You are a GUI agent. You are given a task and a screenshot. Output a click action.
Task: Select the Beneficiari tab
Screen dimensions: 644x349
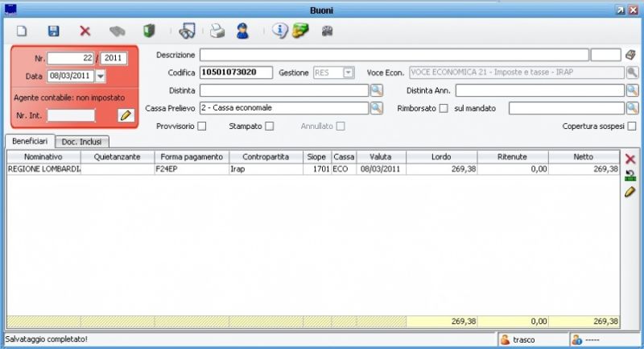tap(30, 141)
